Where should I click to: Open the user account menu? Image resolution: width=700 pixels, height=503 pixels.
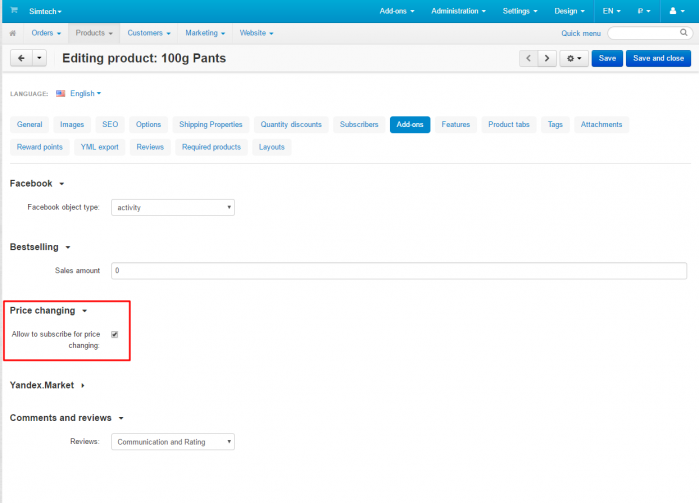click(677, 11)
